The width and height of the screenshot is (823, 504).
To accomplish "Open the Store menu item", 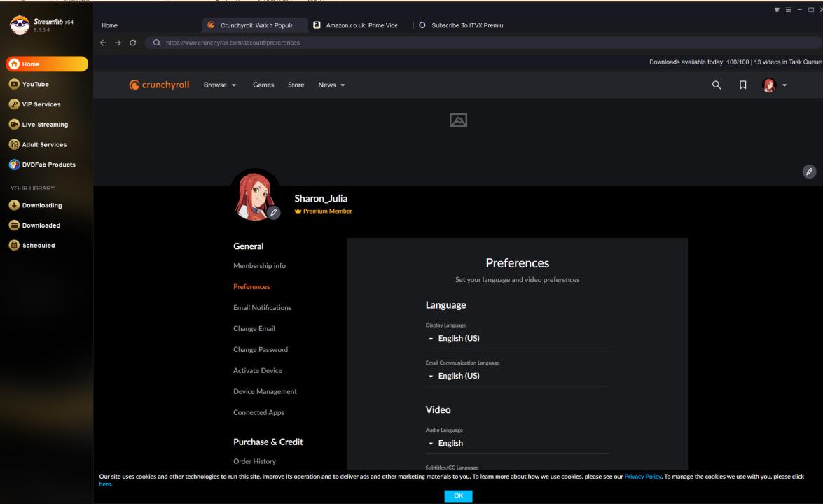I will [x=296, y=85].
